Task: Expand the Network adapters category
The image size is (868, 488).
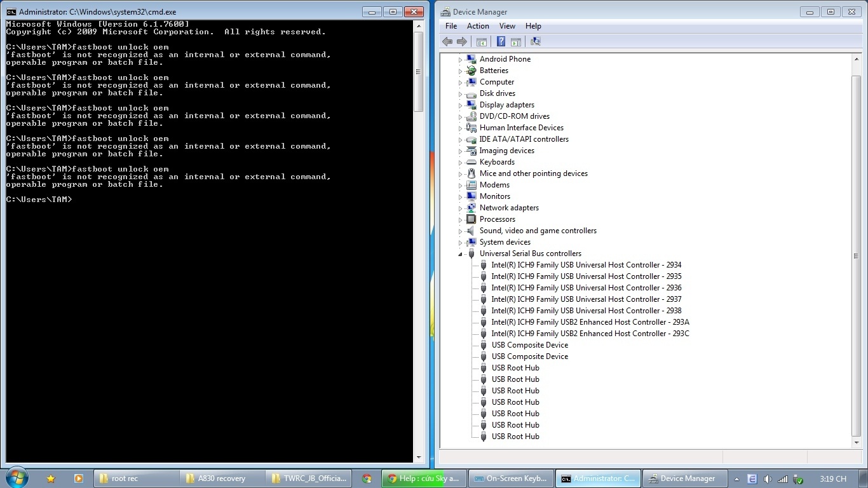Action: (460, 208)
